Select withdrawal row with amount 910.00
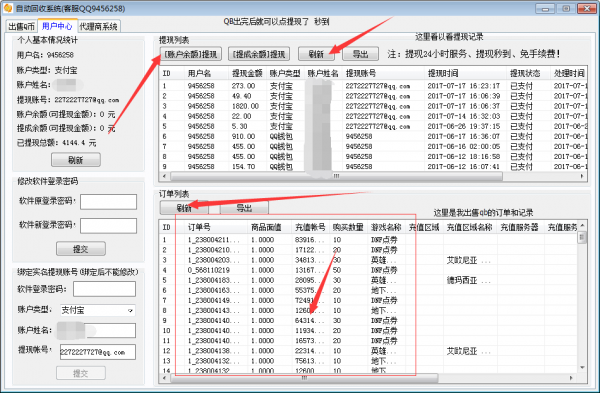The image size is (600, 393). pyautogui.click(x=372, y=136)
